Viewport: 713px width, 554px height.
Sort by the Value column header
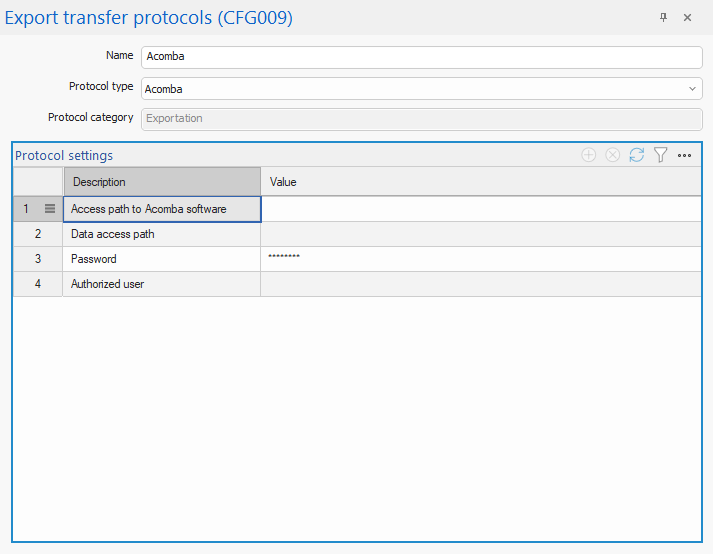coord(480,182)
